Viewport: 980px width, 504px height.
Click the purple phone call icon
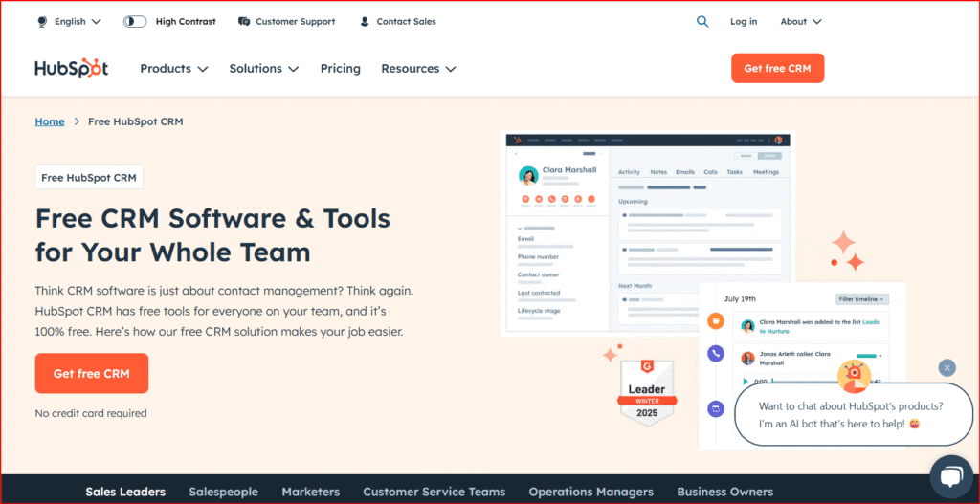(x=716, y=354)
